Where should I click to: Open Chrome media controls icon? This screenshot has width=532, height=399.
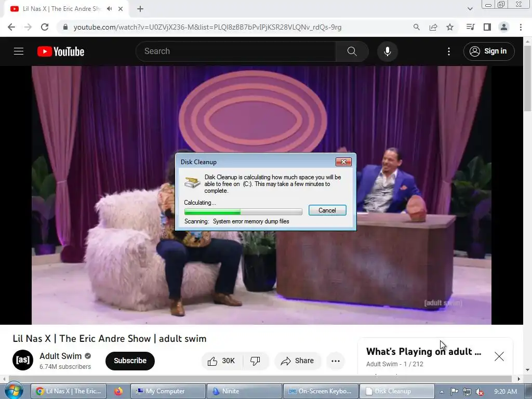(470, 27)
